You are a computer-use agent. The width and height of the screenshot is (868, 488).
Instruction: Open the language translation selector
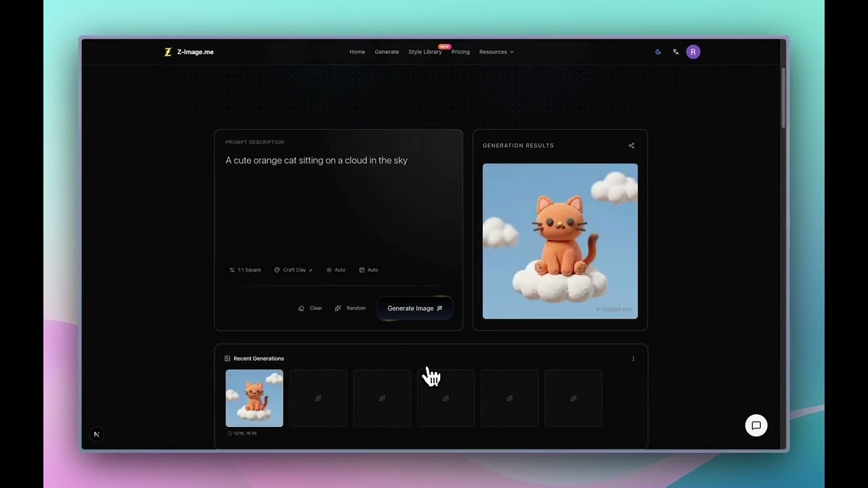(675, 52)
